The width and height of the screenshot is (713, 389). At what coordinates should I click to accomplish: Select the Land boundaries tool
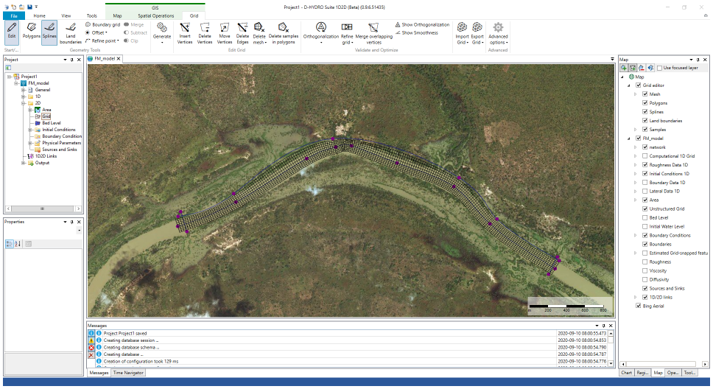point(70,33)
